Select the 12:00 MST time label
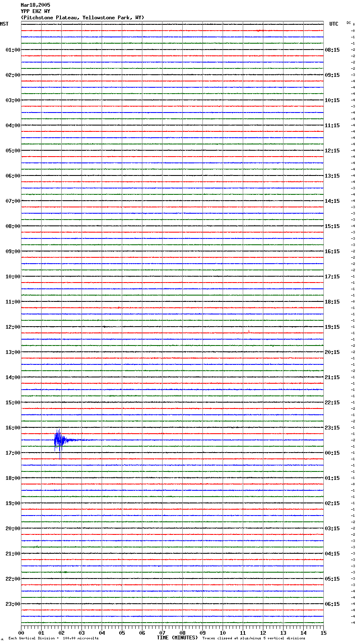 pyautogui.click(x=13, y=327)
